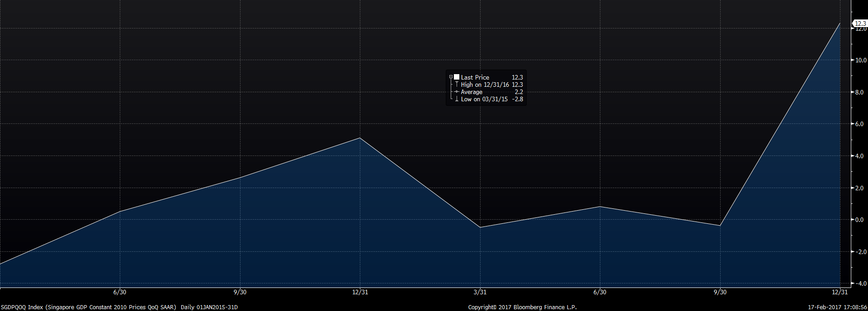Click the Bloomberg Finance copyright text
Viewport: 868px width, 311px height.
click(x=522, y=307)
